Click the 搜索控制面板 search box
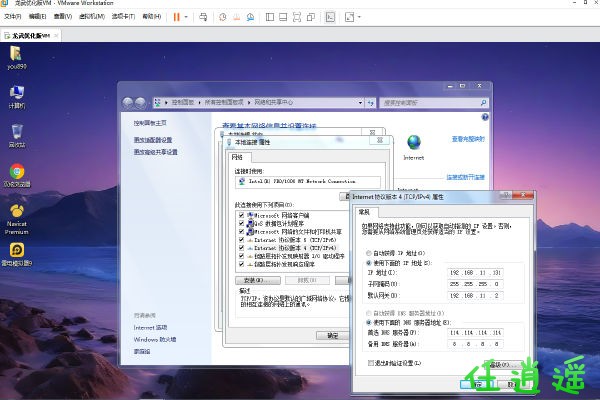This screenshot has height=400, width=600. coord(434,103)
